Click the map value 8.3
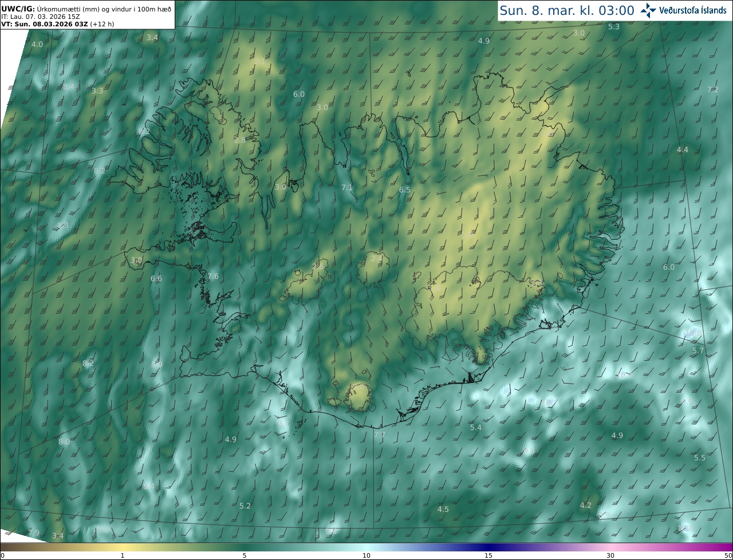The image size is (733, 560). [63, 225]
